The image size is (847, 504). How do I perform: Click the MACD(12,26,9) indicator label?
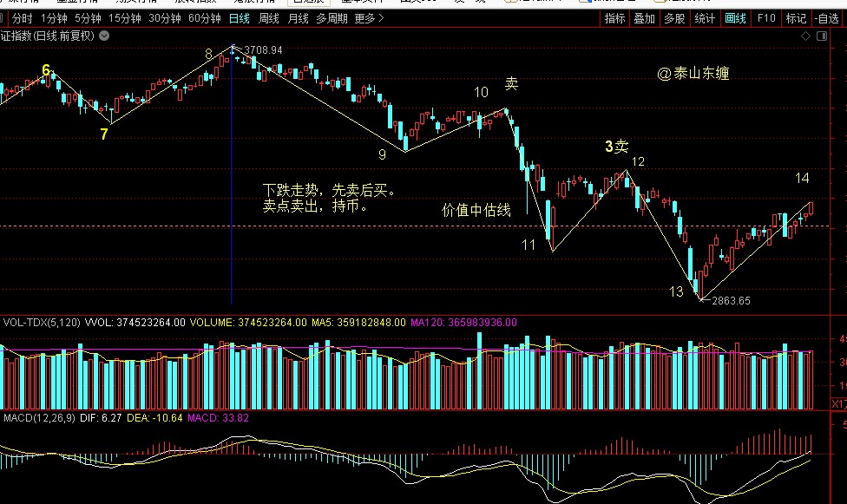[x=39, y=418]
